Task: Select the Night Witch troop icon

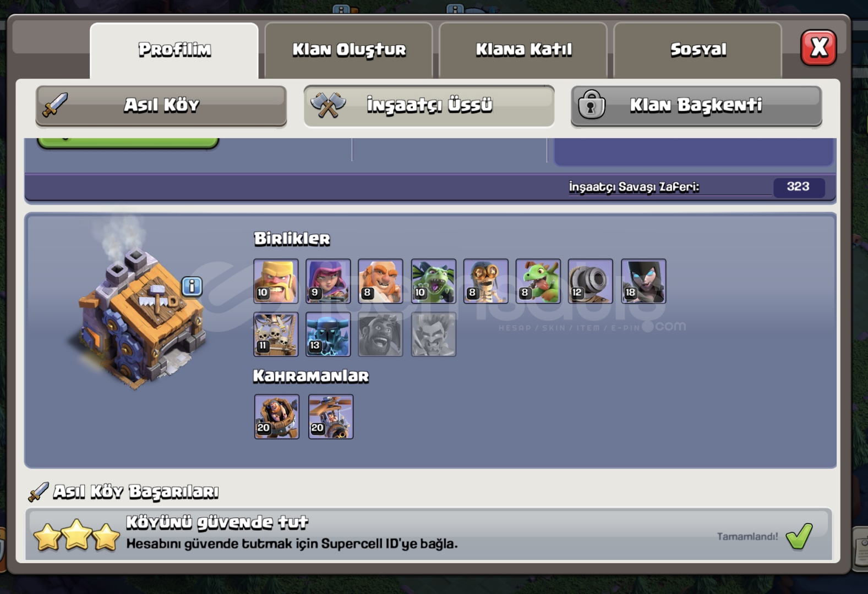Action: point(643,281)
